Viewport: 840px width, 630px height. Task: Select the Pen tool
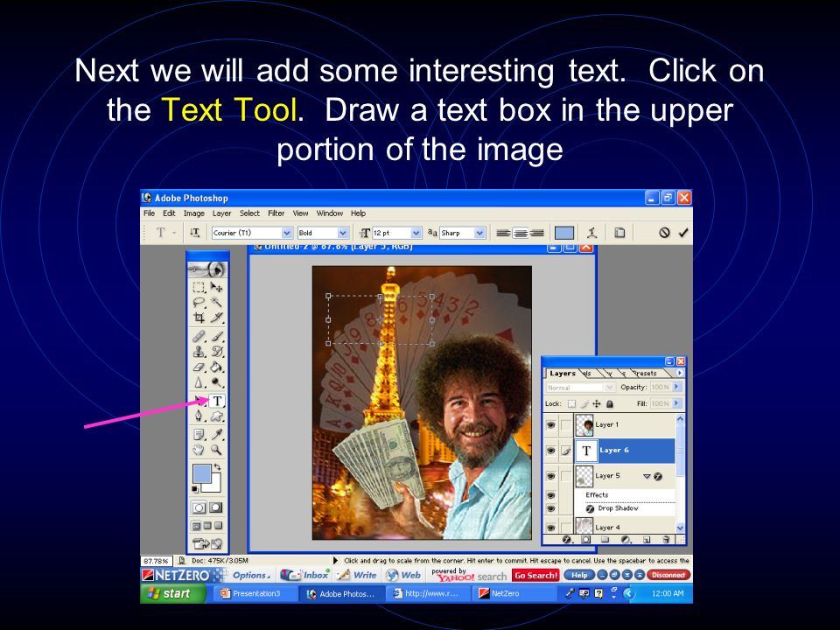point(199,416)
